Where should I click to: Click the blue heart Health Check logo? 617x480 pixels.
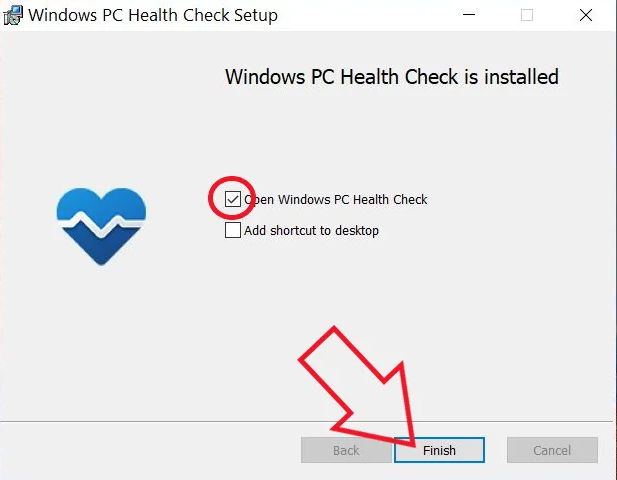[102, 226]
